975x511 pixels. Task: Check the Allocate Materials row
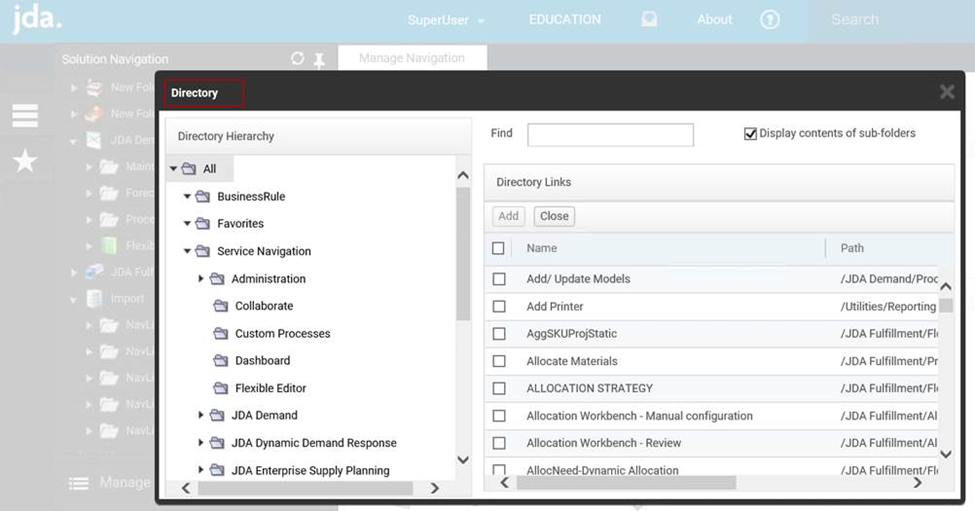tap(499, 361)
